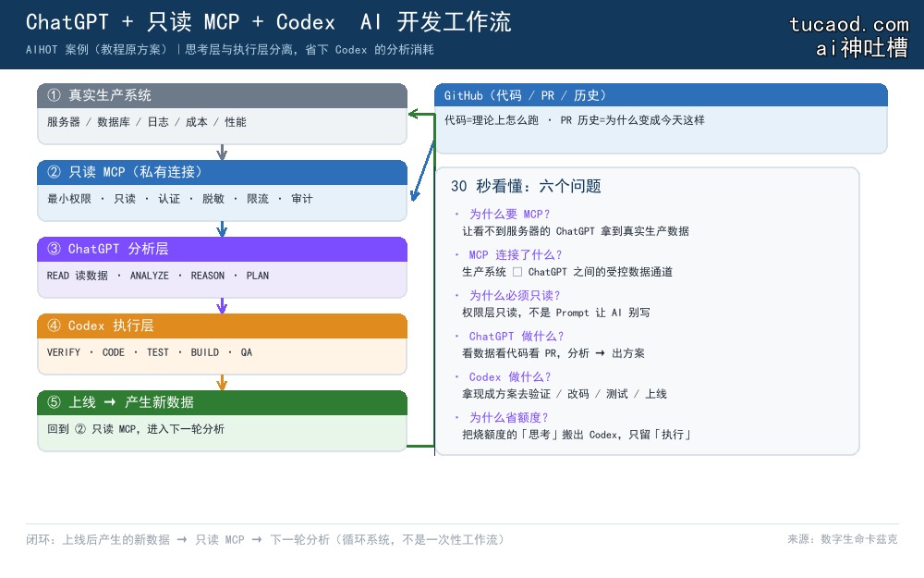
Task: Click the answer ending '之间的受控数据通道'
Action: click(567, 272)
